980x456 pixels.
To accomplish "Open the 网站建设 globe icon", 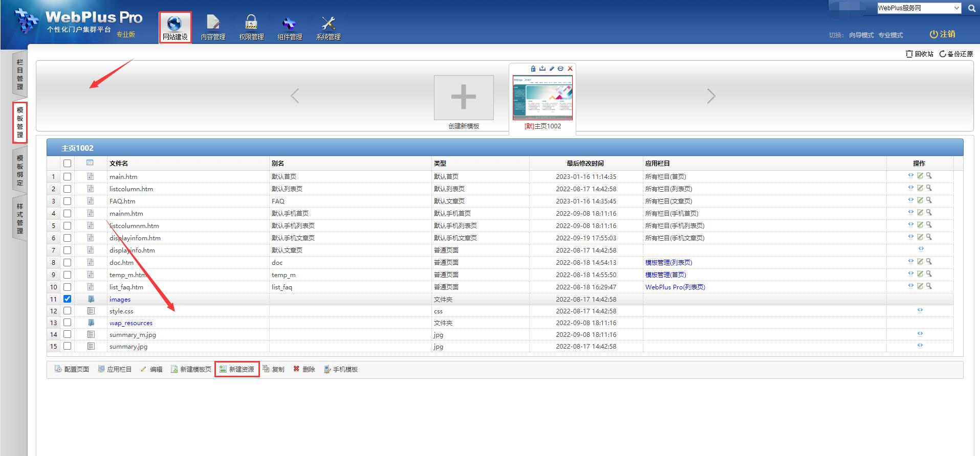I will 175,24.
